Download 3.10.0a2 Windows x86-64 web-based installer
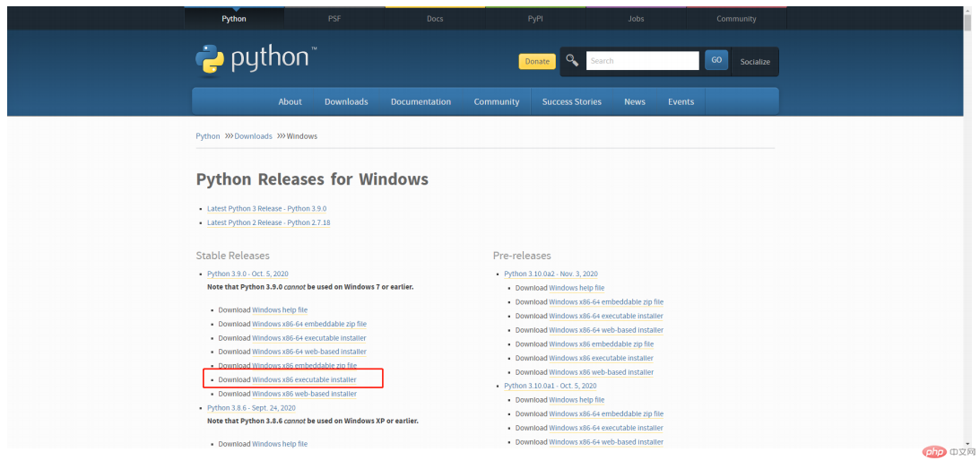 [x=606, y=330]
